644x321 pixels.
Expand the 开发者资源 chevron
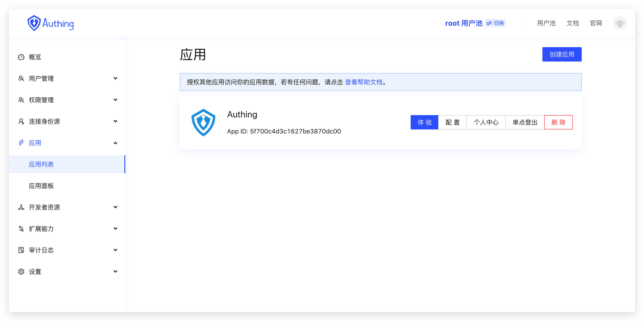tap(115, 207)
